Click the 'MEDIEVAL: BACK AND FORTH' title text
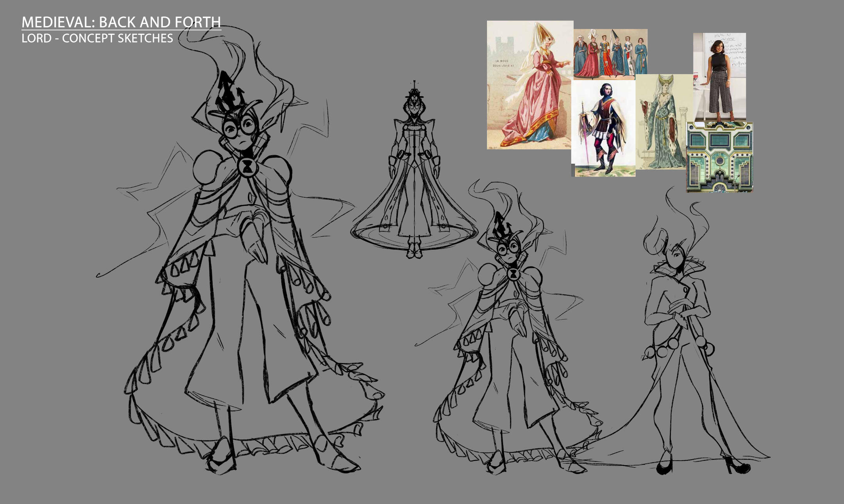This screenshot has height=504, width=844. tap(121, 22)
